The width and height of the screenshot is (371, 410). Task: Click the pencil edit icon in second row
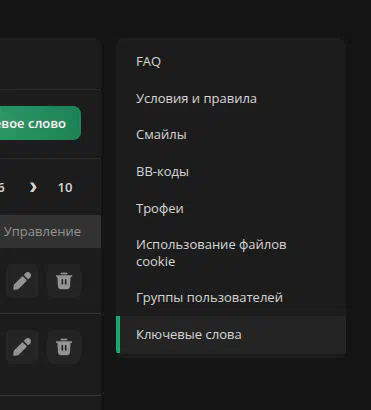pos(22,347)
